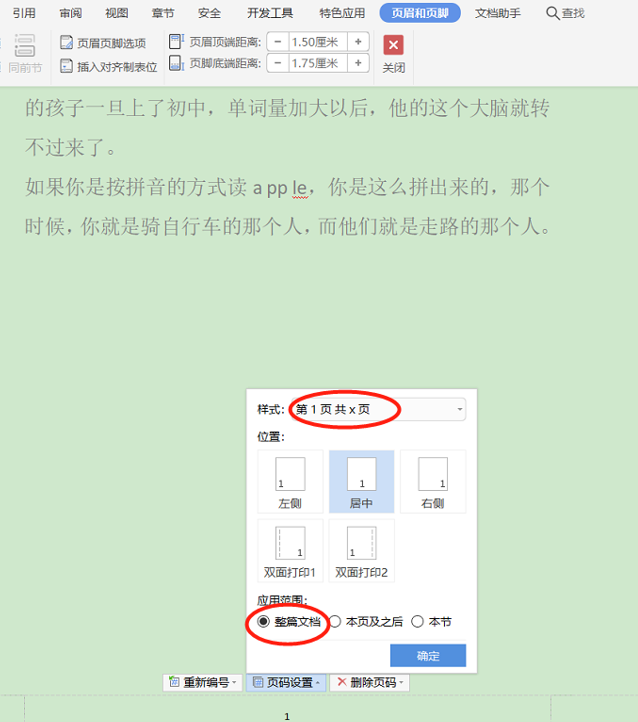Click the footer page number 1
The width and height of the screenshot is (638, 722).
coord(287,716)
